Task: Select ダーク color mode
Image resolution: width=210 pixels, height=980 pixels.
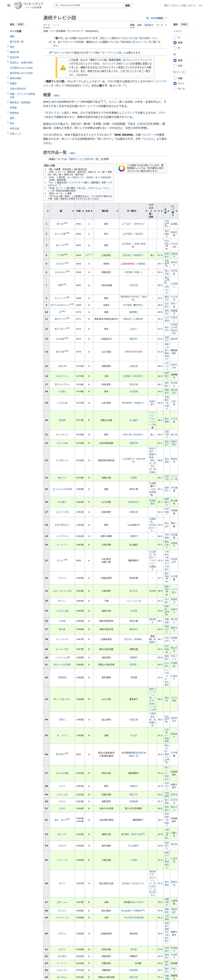Action: 175,89
